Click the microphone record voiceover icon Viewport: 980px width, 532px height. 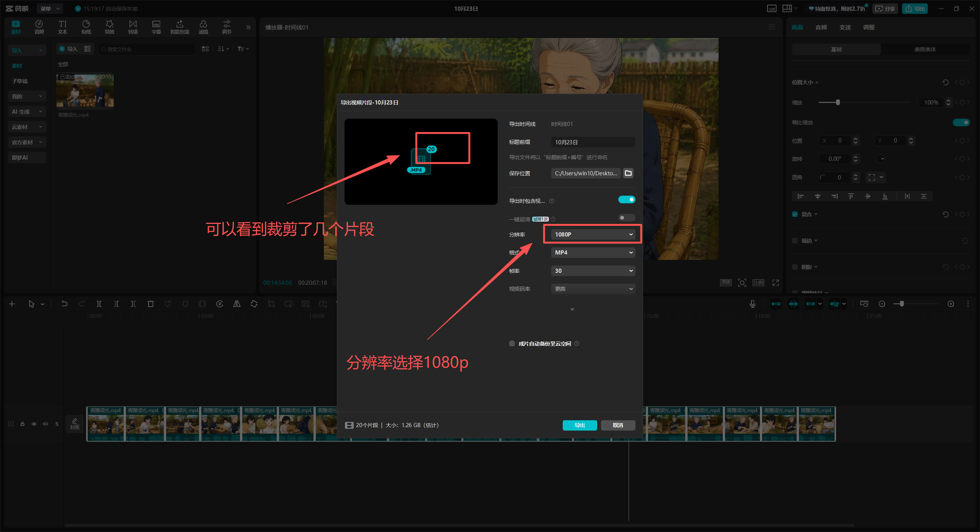(753, 304)
